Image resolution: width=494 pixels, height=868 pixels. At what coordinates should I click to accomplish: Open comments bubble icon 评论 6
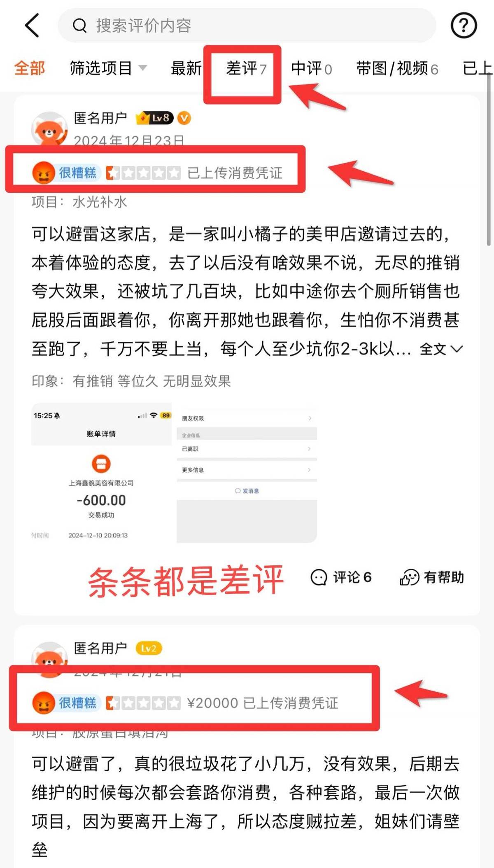point(341,577)
